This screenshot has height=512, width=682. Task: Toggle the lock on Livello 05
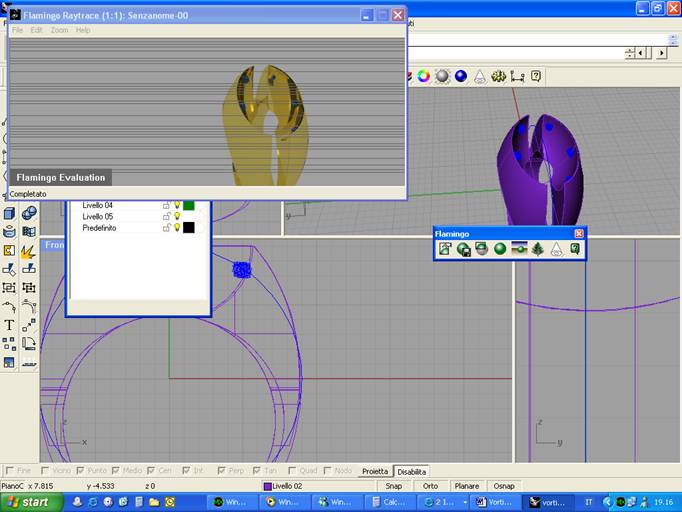click(166, 216)
